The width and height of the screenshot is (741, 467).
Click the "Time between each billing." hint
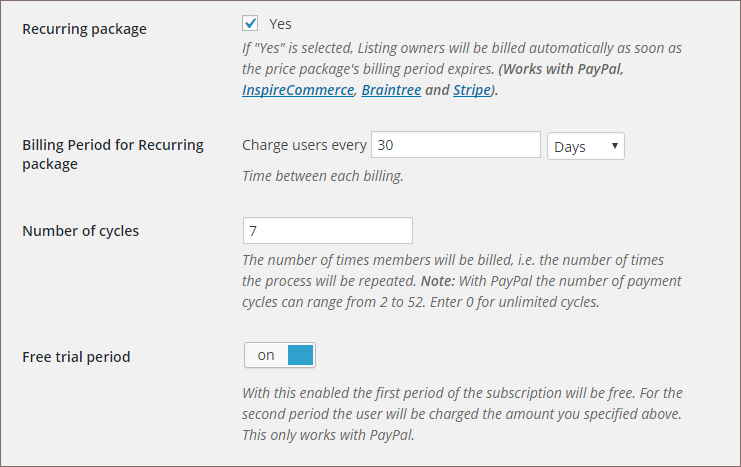click(323, 176)
